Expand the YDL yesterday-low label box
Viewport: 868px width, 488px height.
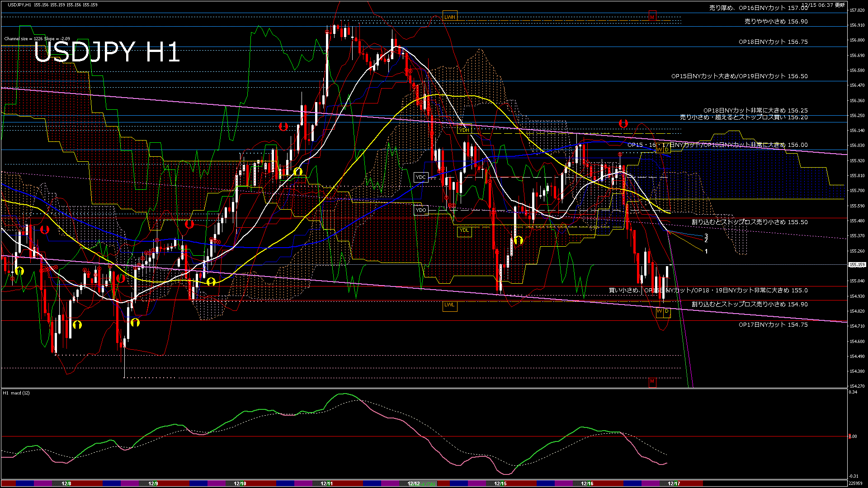coord(464,231)
